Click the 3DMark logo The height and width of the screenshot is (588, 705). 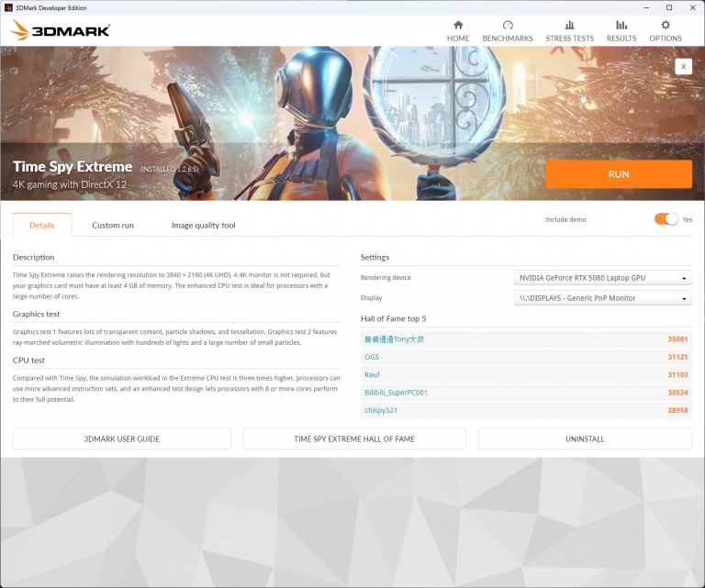pyautogui.click(x=61, y=30)
